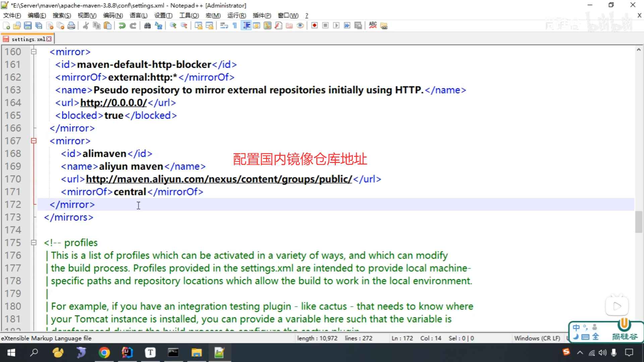Screen dimensions: 644x362
Task: Click the Undo toolbar icon
Action: point(122,26)
